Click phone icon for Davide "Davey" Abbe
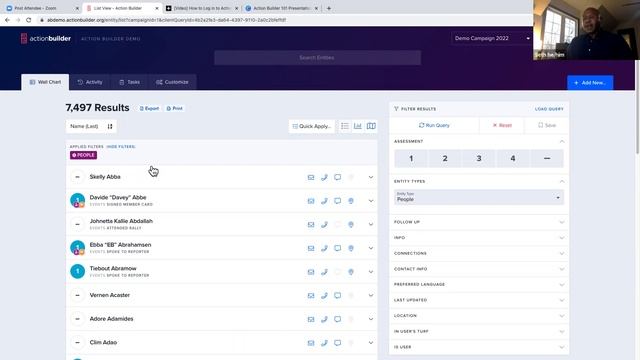This screenshot has width=640, height=360. [324, 201]
